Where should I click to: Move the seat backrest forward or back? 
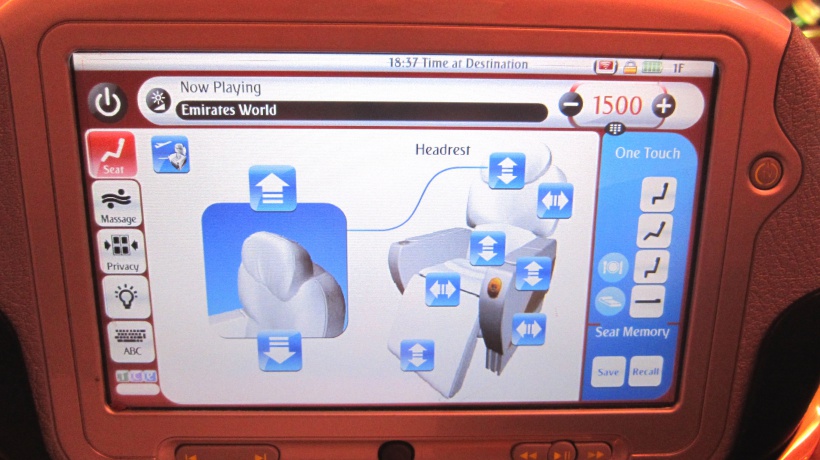pyautogui.click(x=554, y=201)
